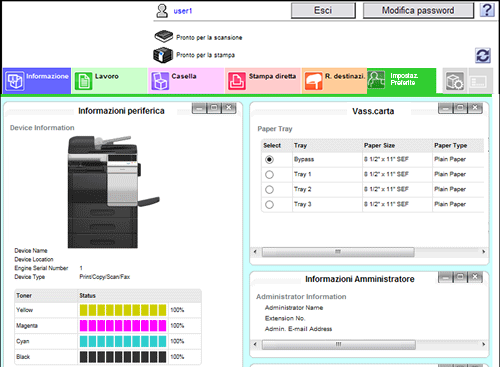Click the printer status icon
500x367 pixels.
[163, 55]
